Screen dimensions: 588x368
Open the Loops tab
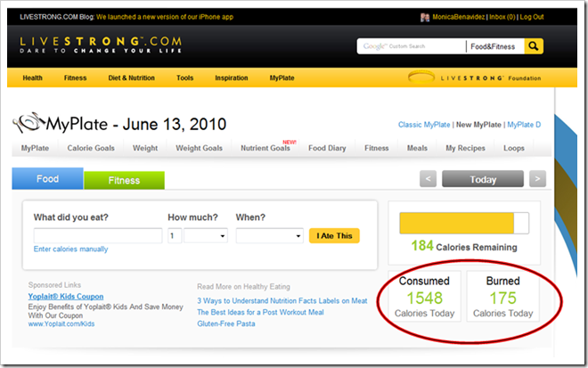(514, 148)
